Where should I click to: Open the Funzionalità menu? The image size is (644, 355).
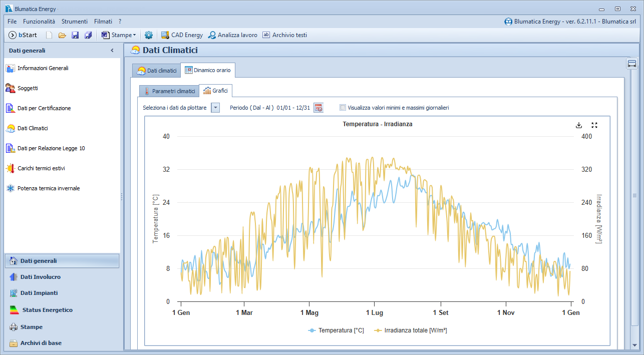39,22
